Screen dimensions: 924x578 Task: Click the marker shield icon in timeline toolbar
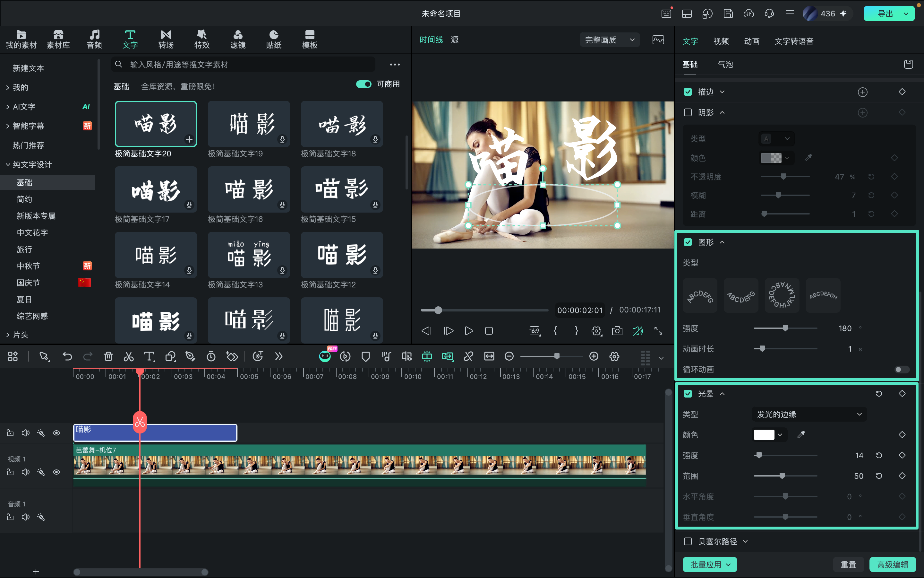coord(365,357)
